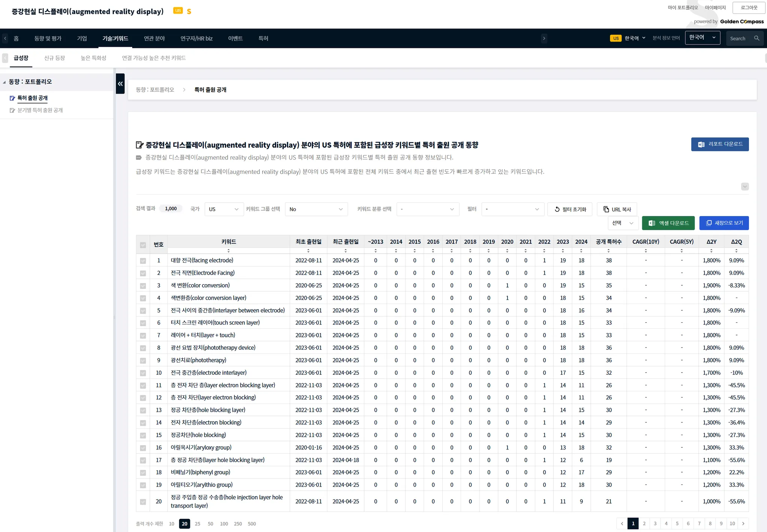
Task: Click the Word icon on 리포트 다운로드 button
Action: (x=701, y=145)
